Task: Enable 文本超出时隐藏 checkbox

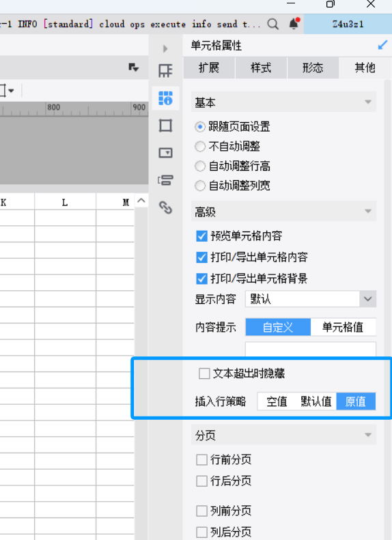Action: (204, 373)
